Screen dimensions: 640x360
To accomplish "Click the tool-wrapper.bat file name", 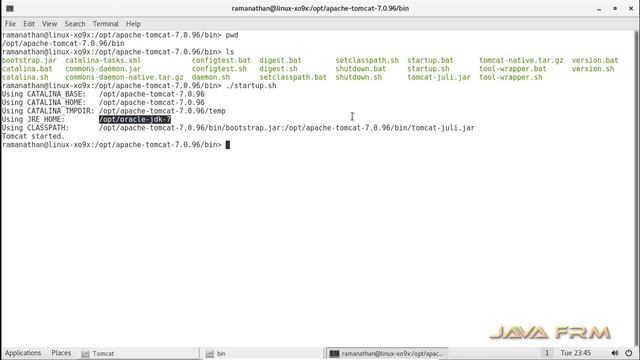I will pos(513,69).
